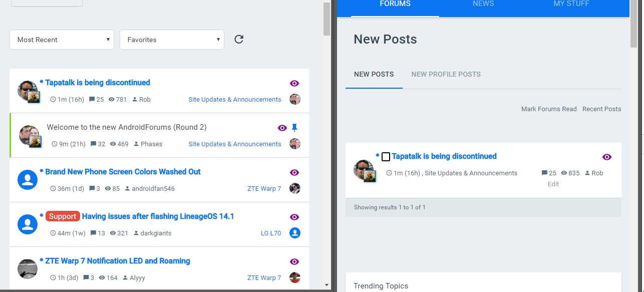Click Mark Forums Read
644x292 pixels.
pos(549,109)
